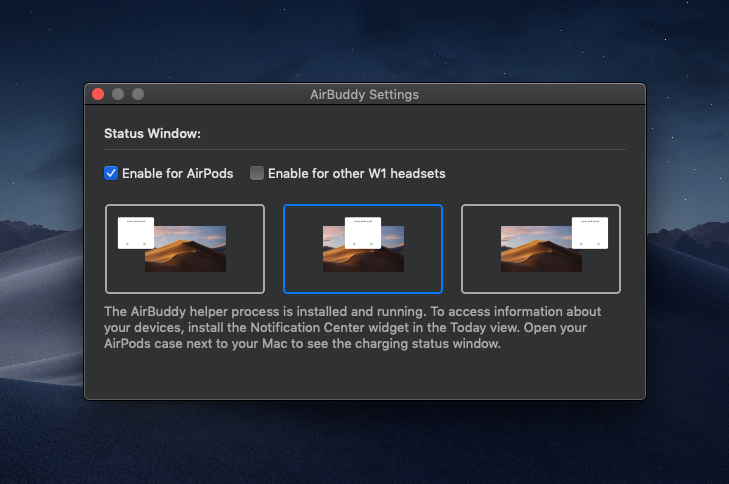Enable for other W1 headsets checkbox
Viewport: 729px width, 484px height.
click(x=257, y=173)
